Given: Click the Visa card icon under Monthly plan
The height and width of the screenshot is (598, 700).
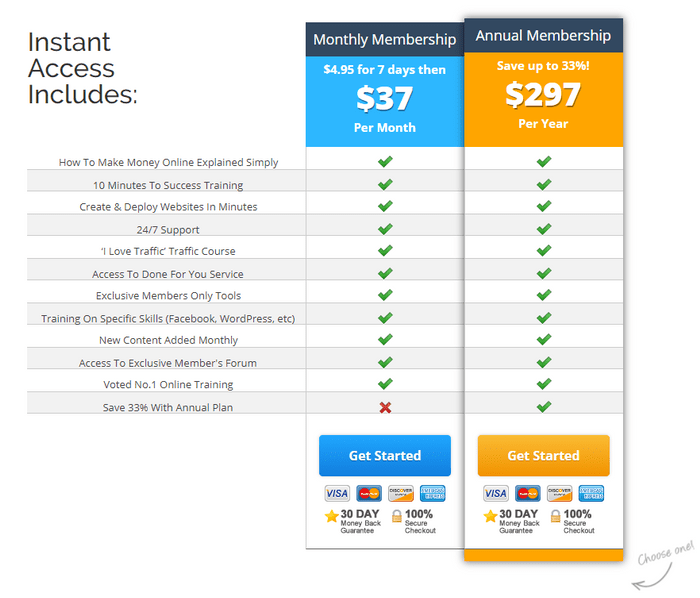Looking at the screenshot, I should 337,493.
